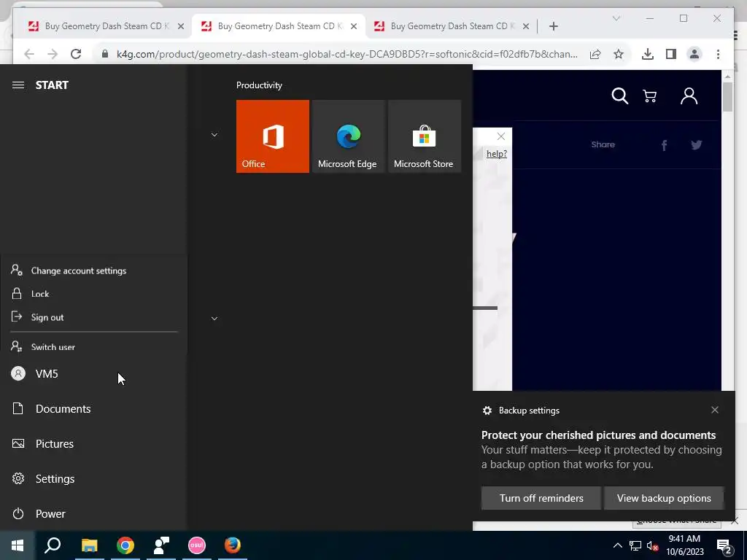The width and height of the screenshot is (747, 560).
Task: Choose Sign out from the user menu
Action: click(93, 317)
